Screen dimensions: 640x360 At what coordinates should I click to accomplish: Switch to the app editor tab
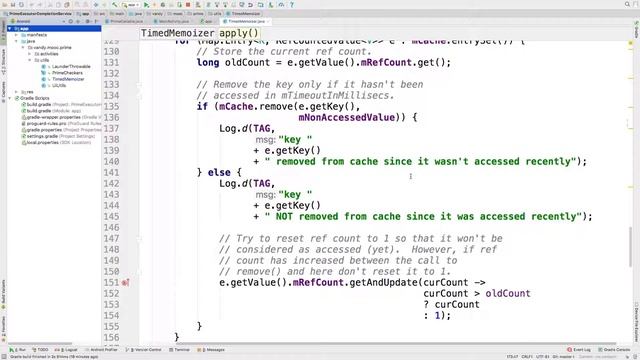tap(208, 21)
